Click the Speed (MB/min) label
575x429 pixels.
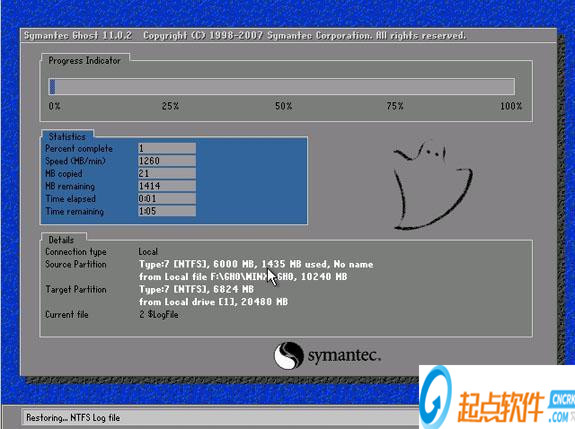pyautogui.click(x=75, y=161)
